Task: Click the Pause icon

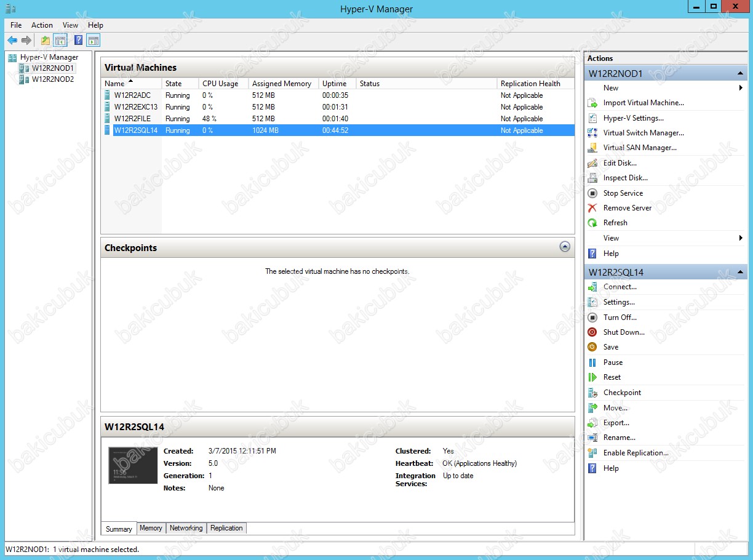Action: (592, 362)
